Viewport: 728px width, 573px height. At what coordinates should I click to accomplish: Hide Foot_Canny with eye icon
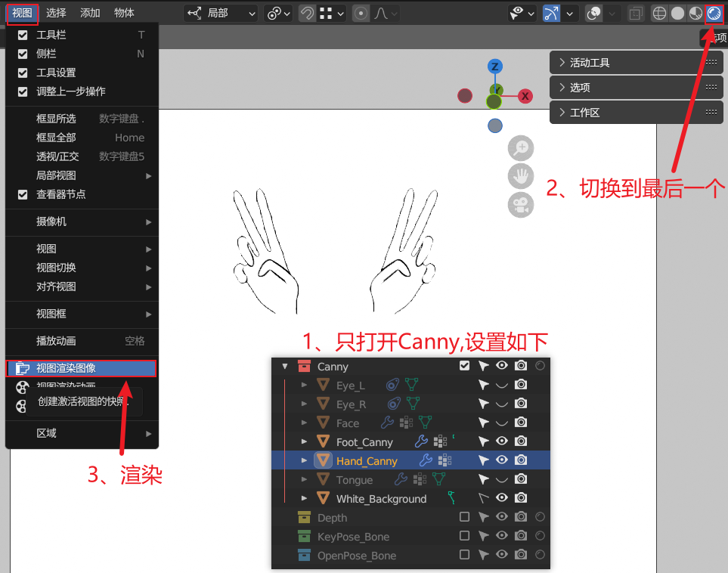pyautogui.click(x=502, y=441)
